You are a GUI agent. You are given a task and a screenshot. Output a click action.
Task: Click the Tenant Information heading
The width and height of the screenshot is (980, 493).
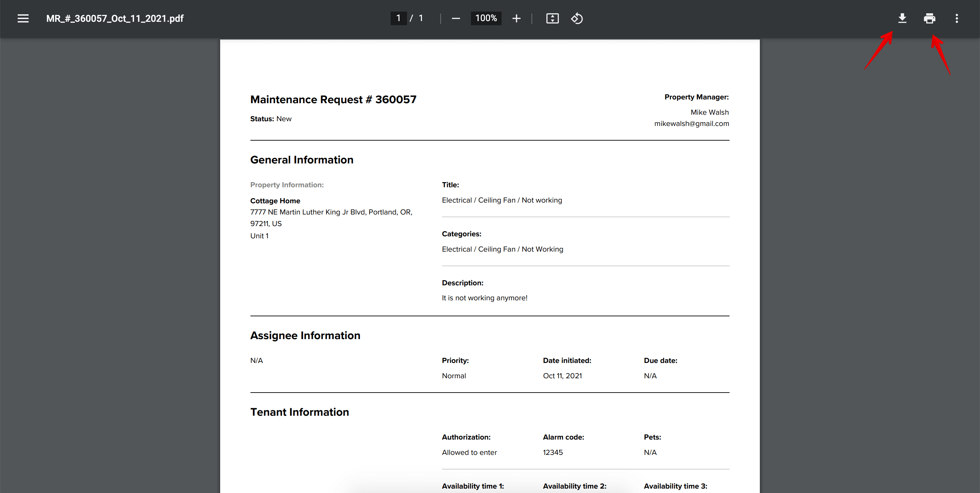point(299,412)
